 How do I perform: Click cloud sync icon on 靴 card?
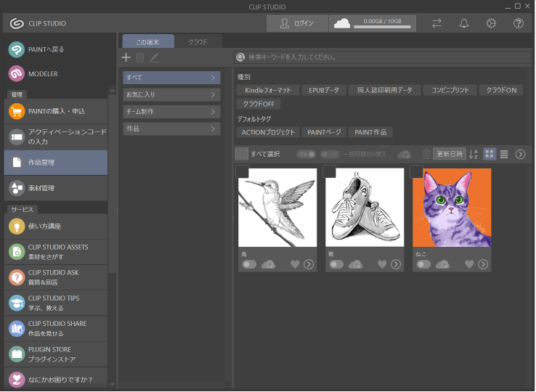click(x=355, y=264)
